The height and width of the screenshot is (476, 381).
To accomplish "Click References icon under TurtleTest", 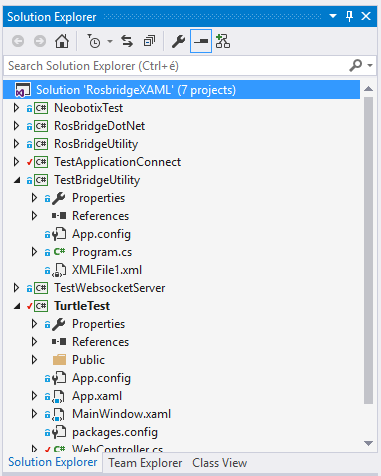I will pyautogui.click(x=59, y=342).
